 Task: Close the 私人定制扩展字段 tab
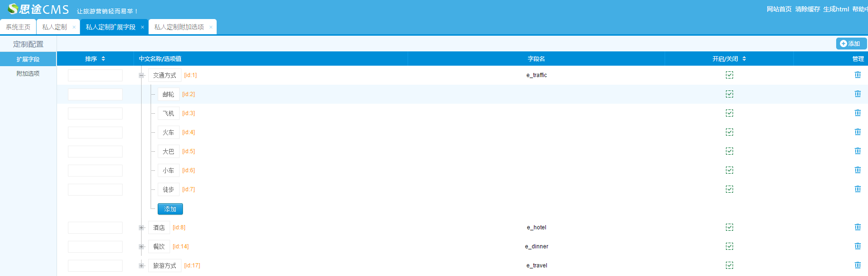coord(143,27)
